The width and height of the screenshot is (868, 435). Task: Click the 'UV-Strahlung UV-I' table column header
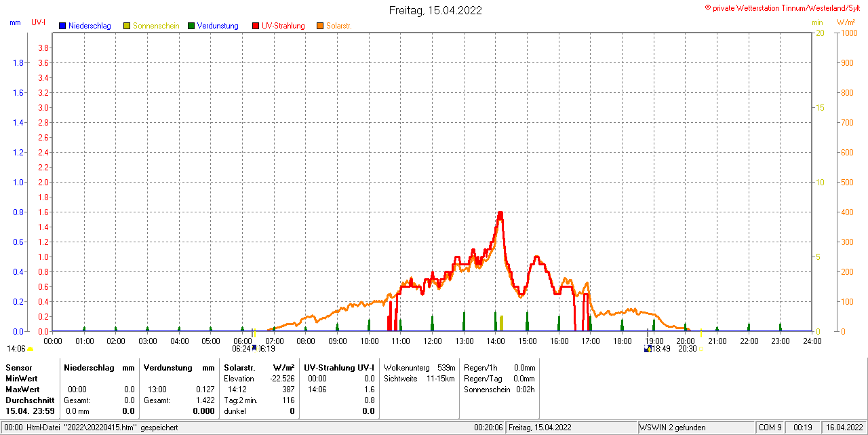[339, 367]
